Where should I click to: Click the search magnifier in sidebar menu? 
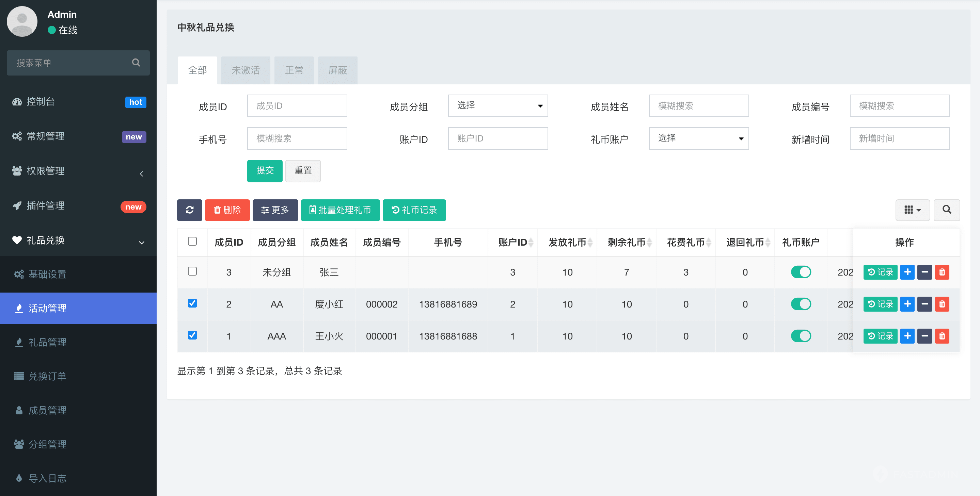(x=136, y=63)
